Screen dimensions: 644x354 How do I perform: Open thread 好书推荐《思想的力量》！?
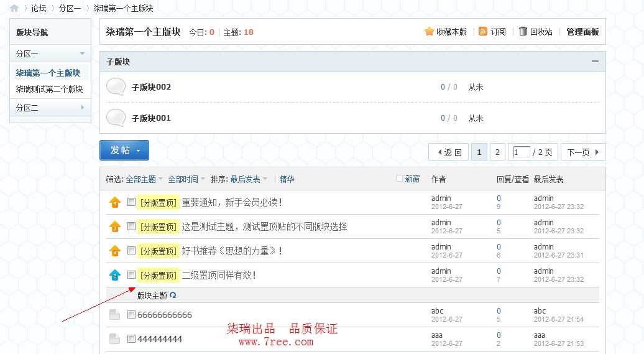click(232, 251)
